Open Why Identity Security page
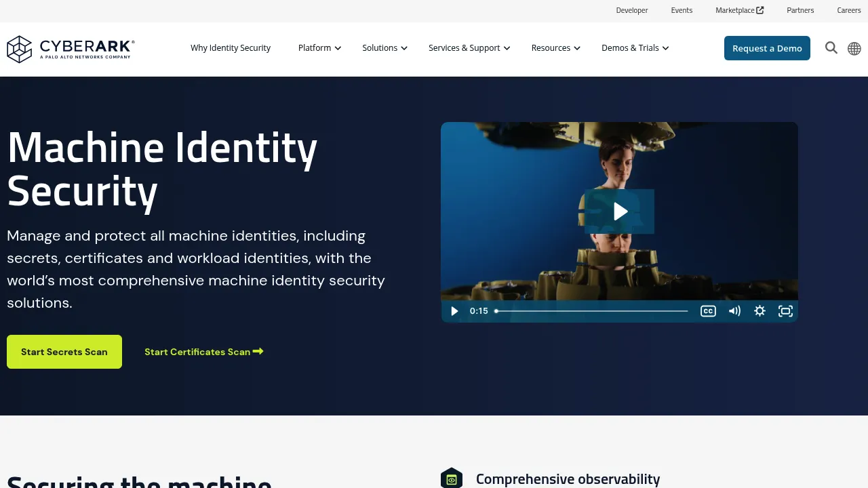The height and width of the screenshot is (488, 868). (x=231, y=48)
